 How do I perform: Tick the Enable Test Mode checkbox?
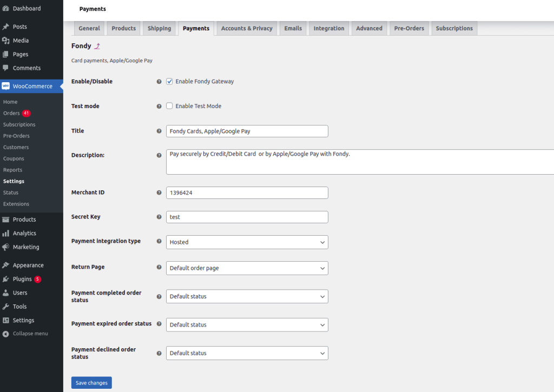169,106
